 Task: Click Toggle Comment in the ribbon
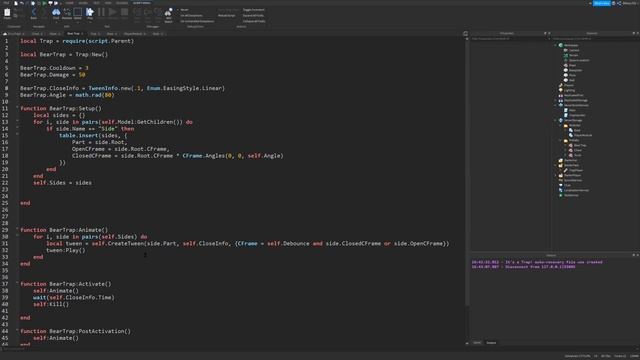[x=253, y=10]
